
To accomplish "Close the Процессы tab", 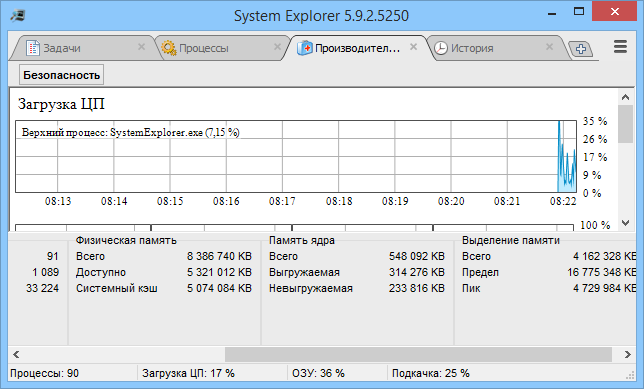I will [277, 47].
